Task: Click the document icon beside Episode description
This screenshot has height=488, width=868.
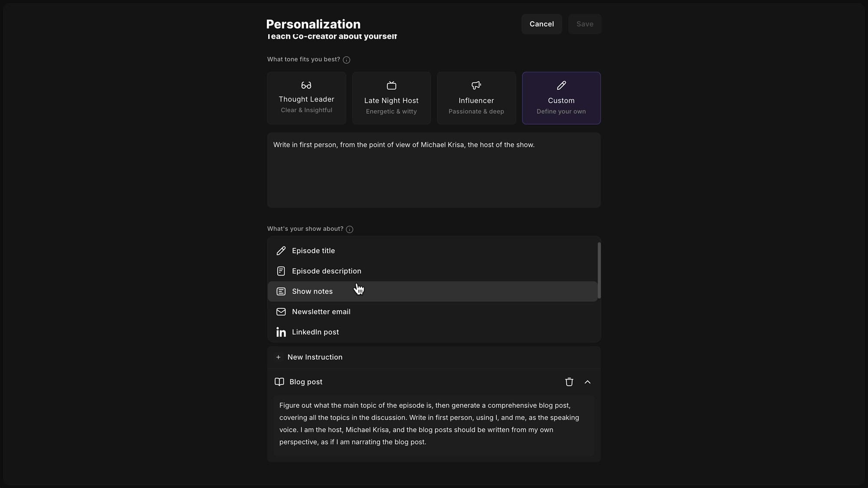Action: [281, 271]
